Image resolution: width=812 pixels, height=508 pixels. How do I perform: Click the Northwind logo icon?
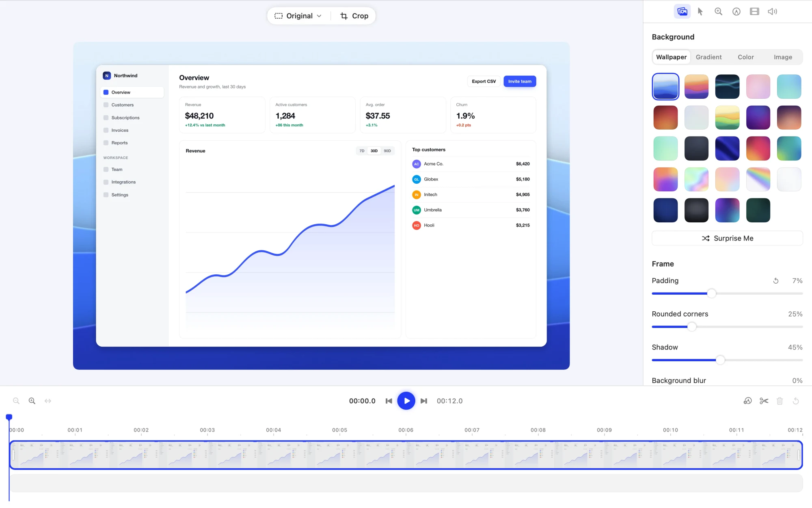coord(107,76)
